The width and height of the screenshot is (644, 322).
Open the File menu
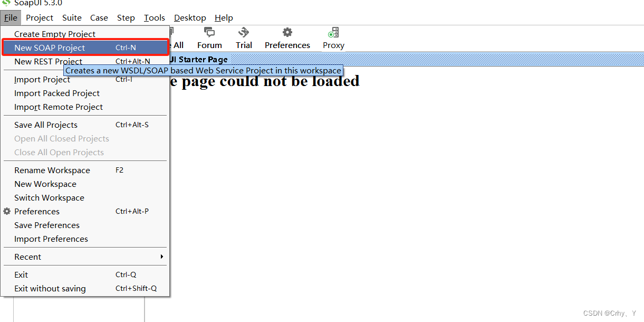tap(11, 18)
